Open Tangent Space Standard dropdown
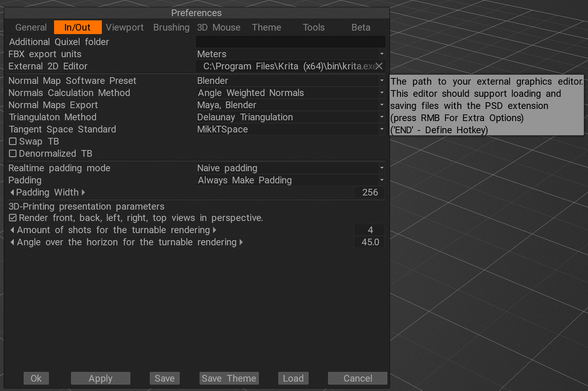 291,129
